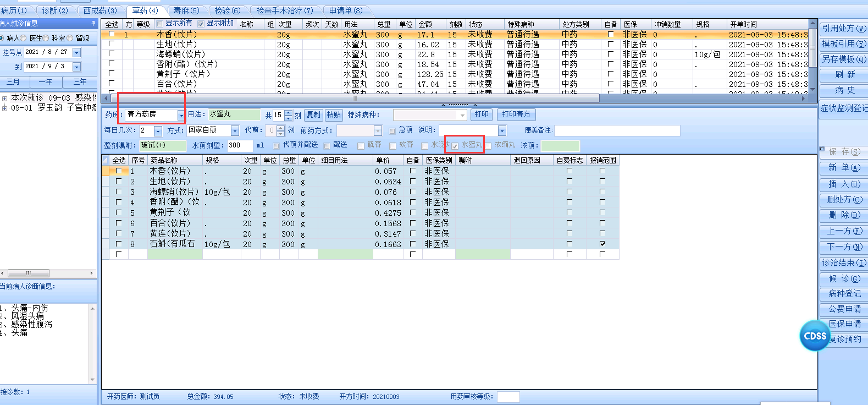This screenshot has height=405, width=868.
Task: Switch to the 病历(1) tab
Action: [14, 10]
